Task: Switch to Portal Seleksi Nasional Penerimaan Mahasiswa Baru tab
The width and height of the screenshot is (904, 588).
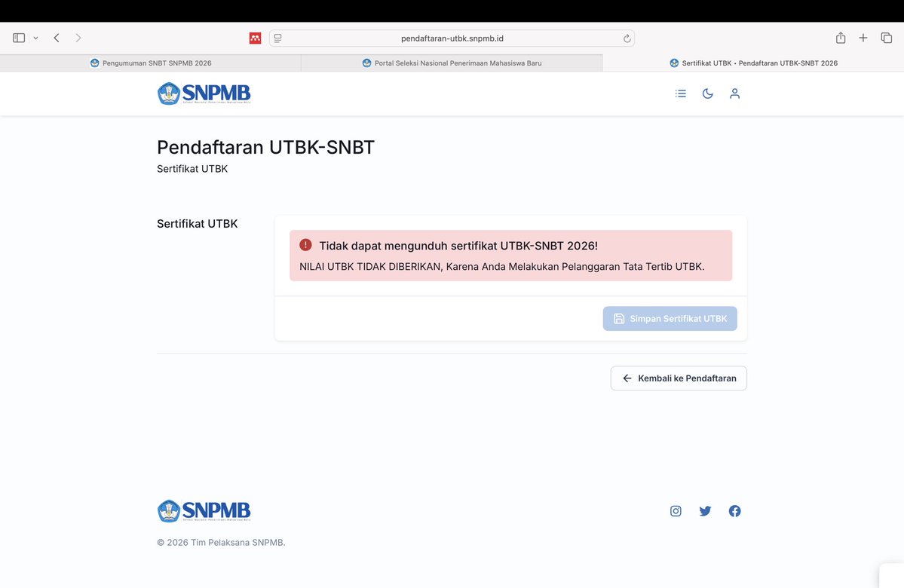Action: [x=452, y=63]
